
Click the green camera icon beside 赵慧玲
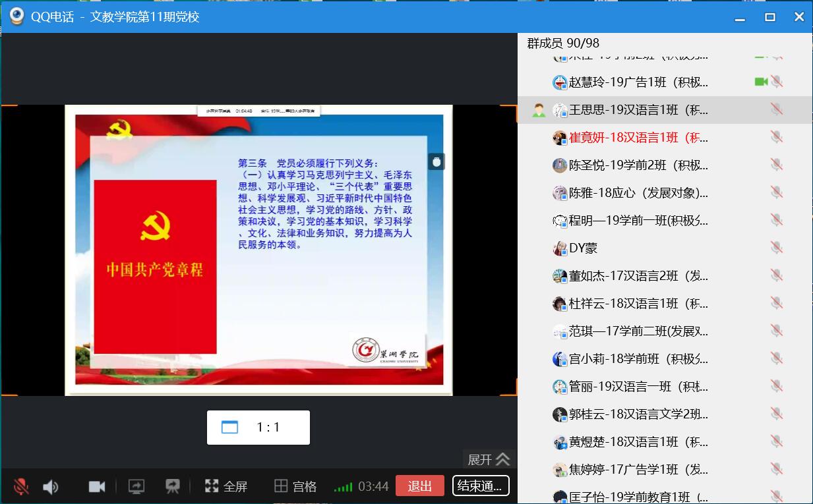pyautogui.click(x=761, y=82)
